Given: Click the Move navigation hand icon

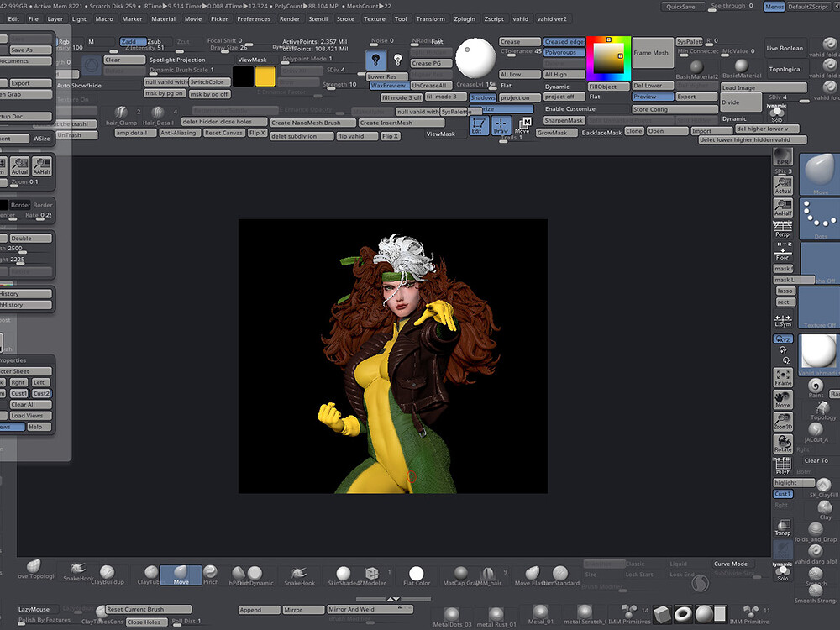Looking at the screenshot, I should point(783,400).
